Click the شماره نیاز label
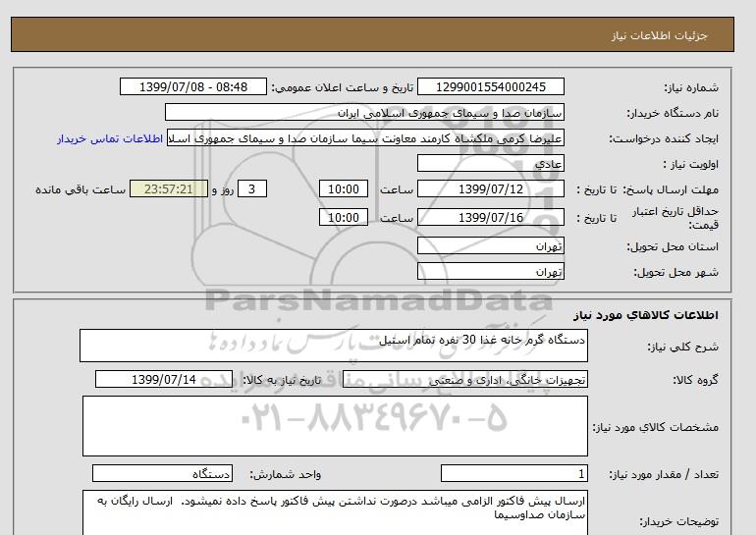The height and width of the screenshot is (535, 756). click(691, 87)
